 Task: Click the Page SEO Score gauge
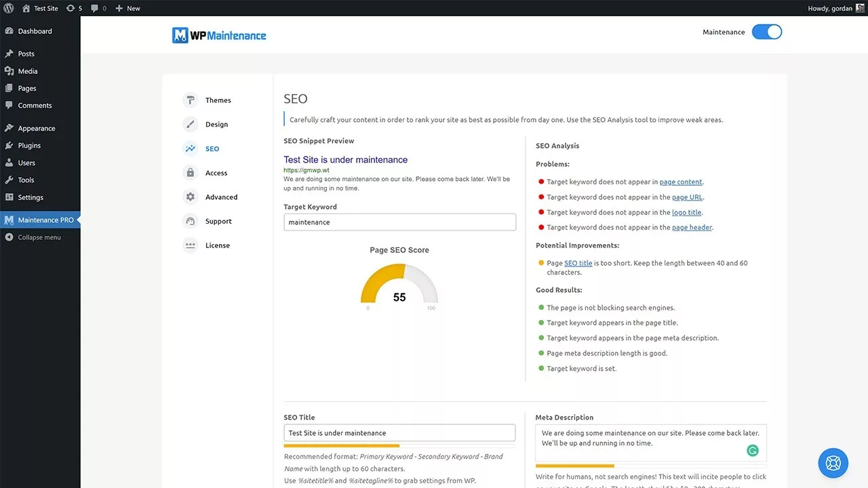[x=399, y=285]
